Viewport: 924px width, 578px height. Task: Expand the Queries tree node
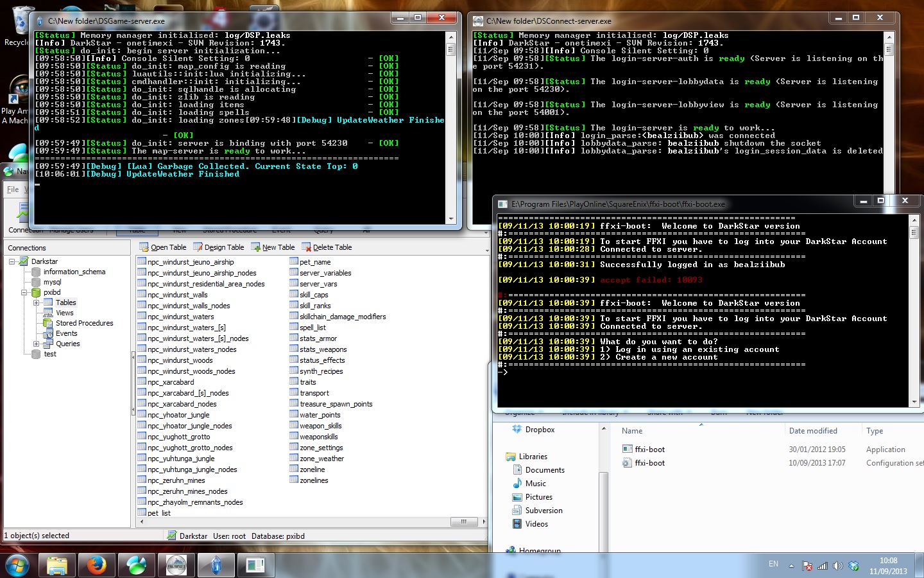(37, 344)
